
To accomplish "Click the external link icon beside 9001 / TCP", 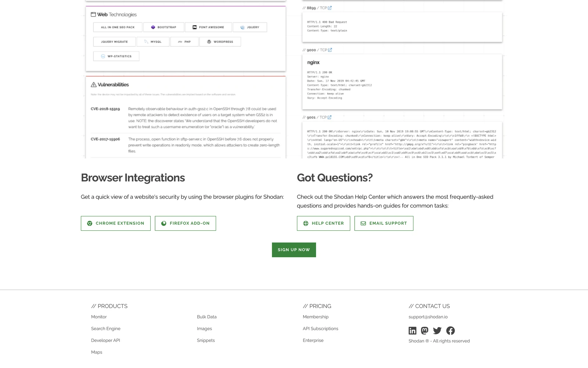I will tap(329, 117).
